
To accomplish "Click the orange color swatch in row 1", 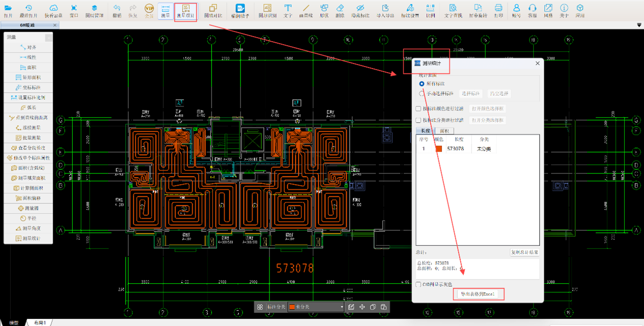I will (438, 149).
